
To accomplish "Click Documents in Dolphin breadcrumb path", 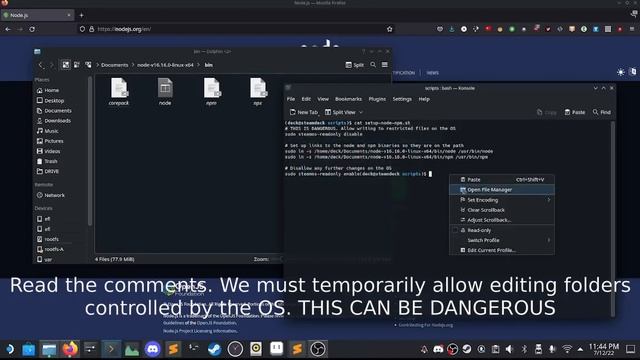I will [x=115, y=65].
